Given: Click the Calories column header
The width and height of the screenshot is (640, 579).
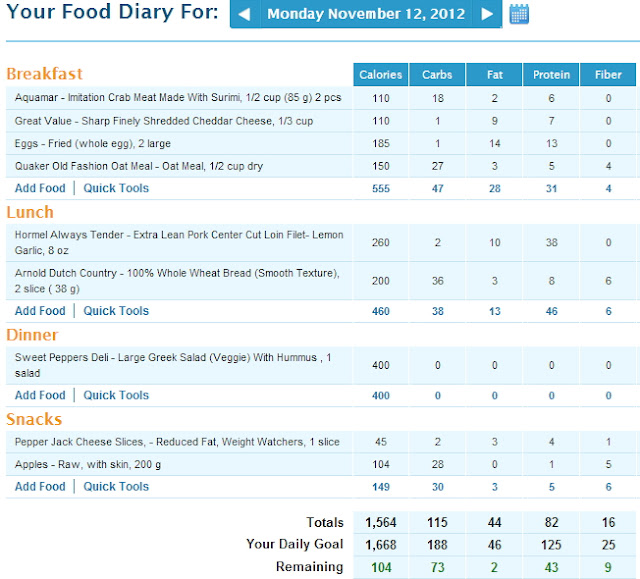Looking at the screenshot, I should (380, 75).
